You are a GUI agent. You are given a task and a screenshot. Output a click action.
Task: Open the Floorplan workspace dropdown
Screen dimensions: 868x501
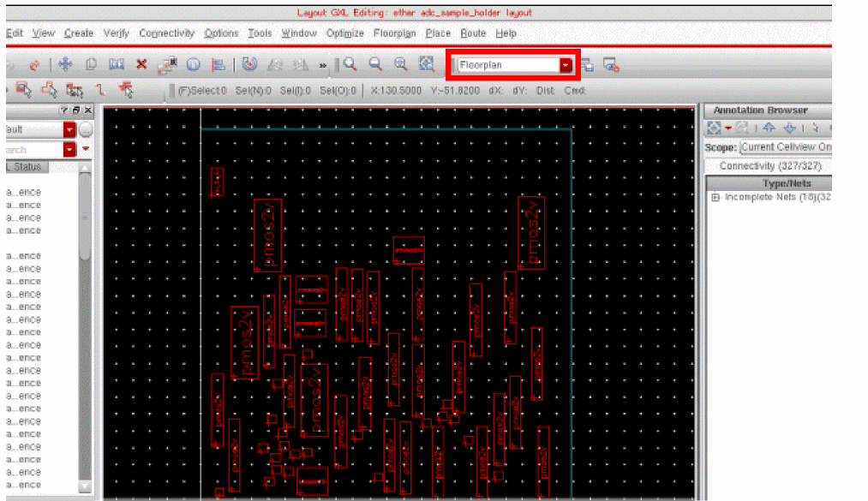566,65
